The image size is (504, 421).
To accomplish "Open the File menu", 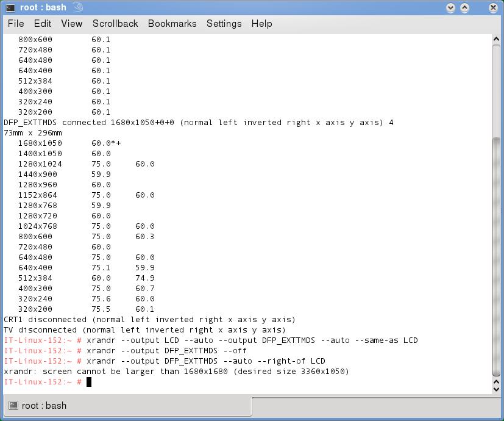I will click(16, 24).
